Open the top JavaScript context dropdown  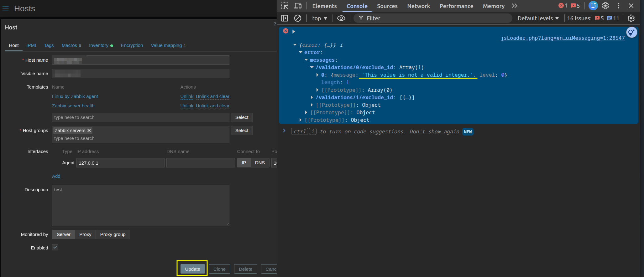(x=319, y=18)
